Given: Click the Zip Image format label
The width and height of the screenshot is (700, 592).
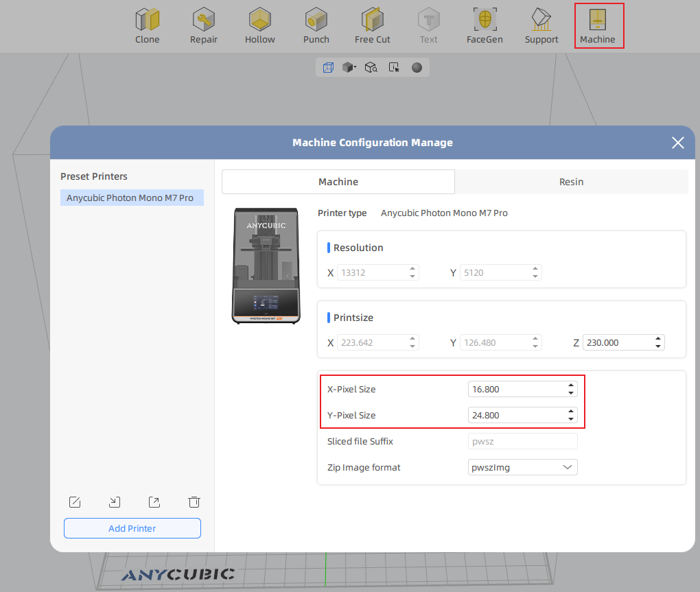Looking at the screenshot, I should (x=364, y=468).
